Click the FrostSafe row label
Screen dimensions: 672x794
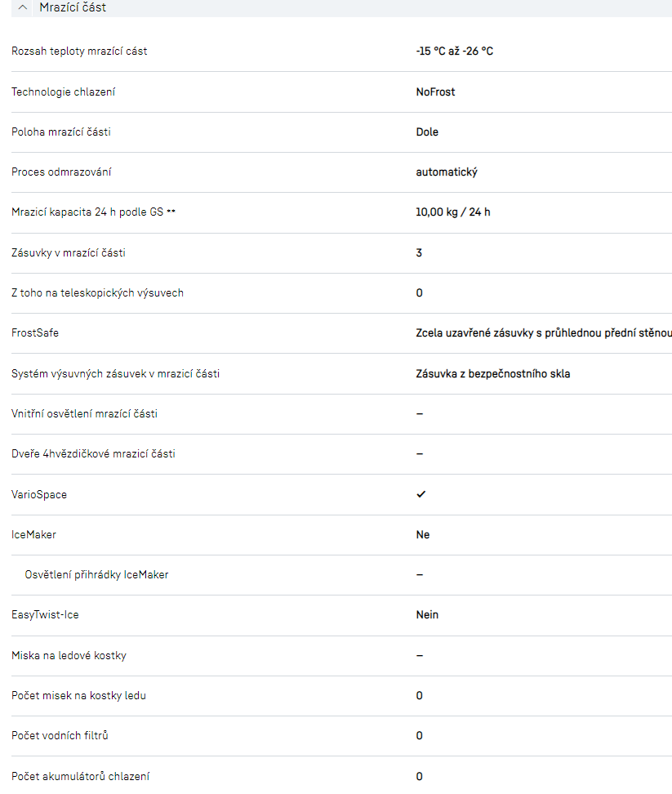35,333
